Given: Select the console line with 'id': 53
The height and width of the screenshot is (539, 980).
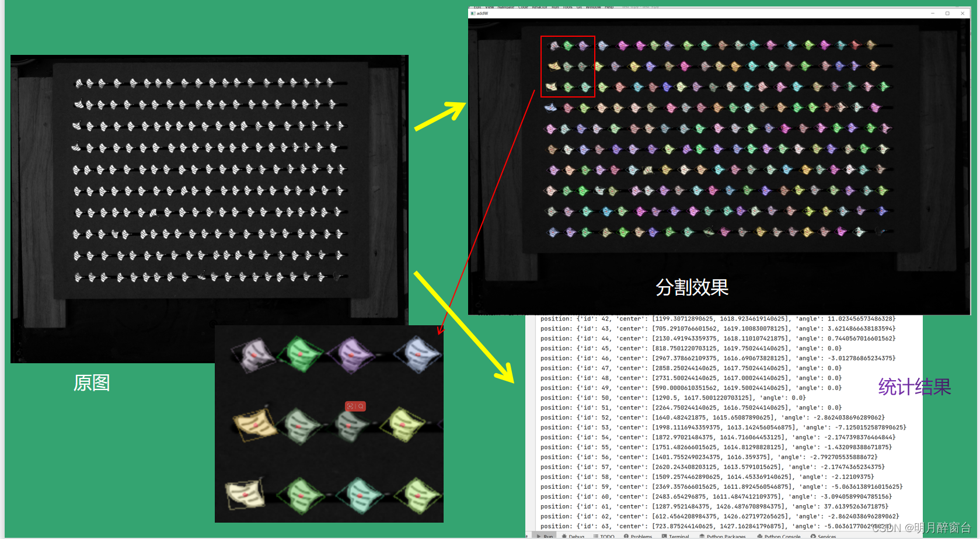Looking at the screenshot, I should coord(723,428).
